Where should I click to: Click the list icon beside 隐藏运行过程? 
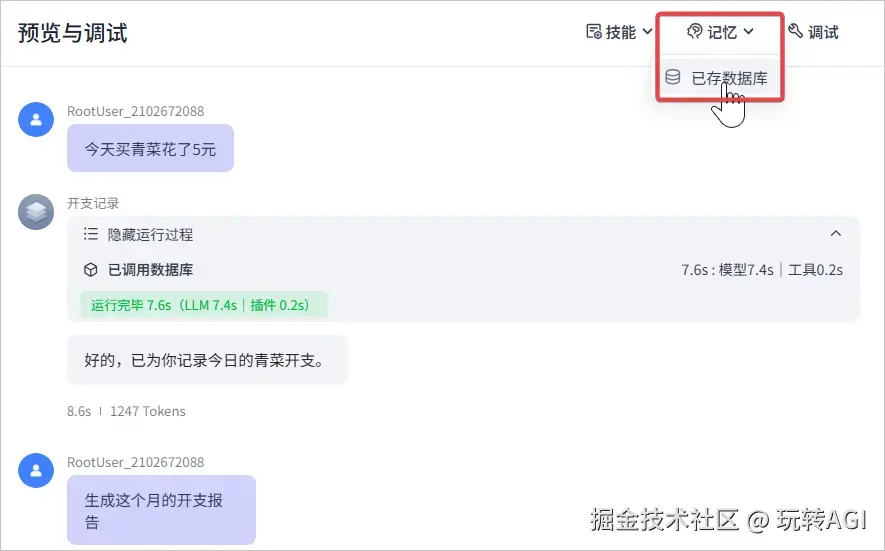[x=90, y=235]
